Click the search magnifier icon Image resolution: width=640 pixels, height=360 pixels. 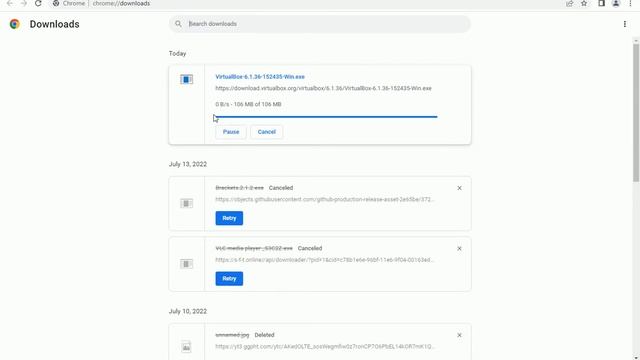(x=178, y=24)
